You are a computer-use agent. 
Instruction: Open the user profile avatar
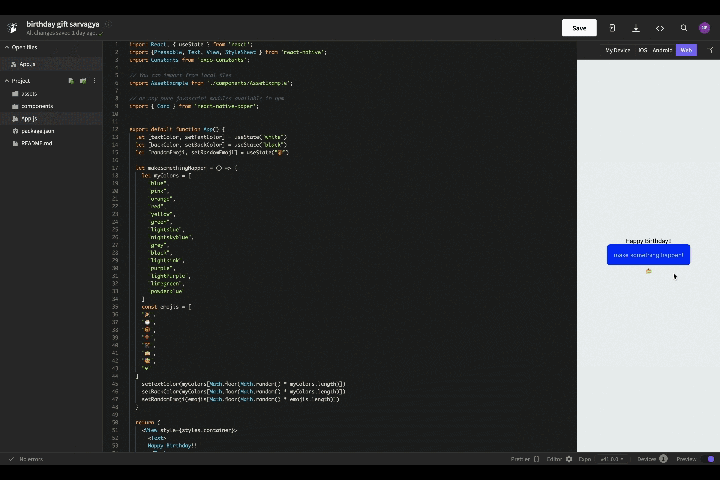705,28
